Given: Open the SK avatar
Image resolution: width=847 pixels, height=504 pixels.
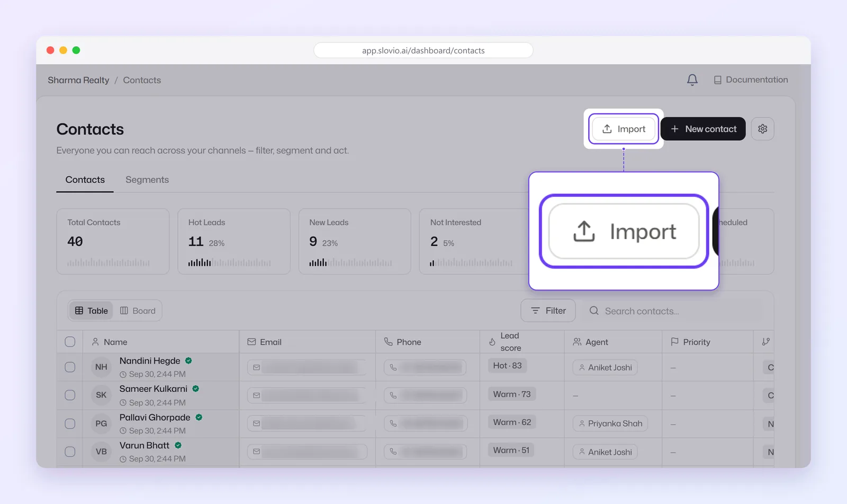Looking at the screenshot, I should [x=101, y=395].
